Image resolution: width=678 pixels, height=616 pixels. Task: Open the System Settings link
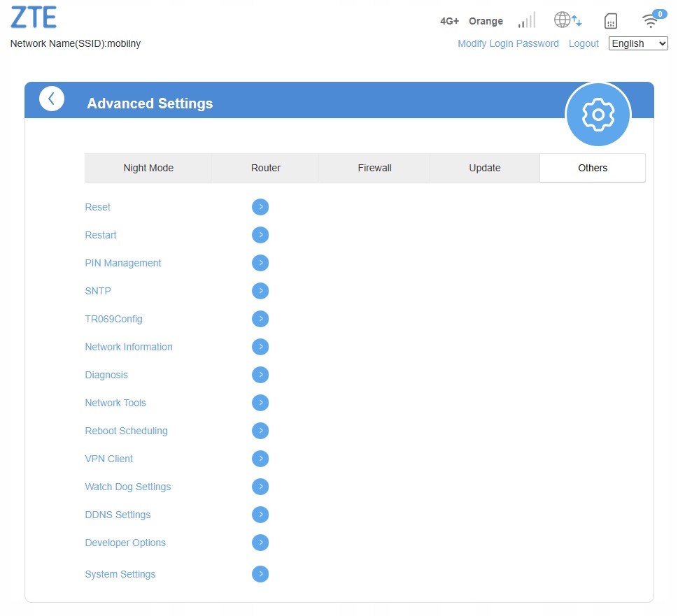point(120,575)
